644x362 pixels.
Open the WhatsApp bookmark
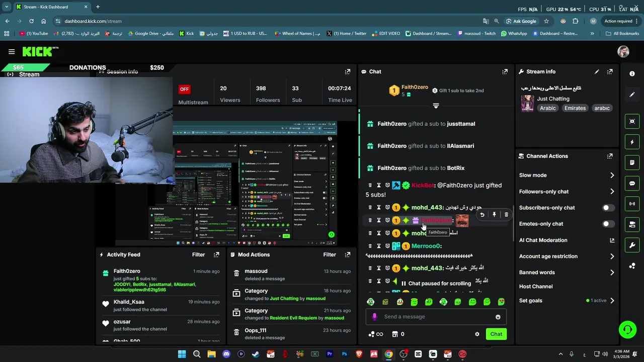click(514, 34)
